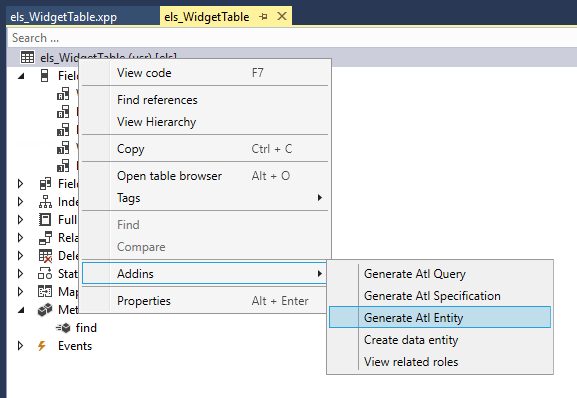Click the Addins menu entry

click(x=205, y=273)
